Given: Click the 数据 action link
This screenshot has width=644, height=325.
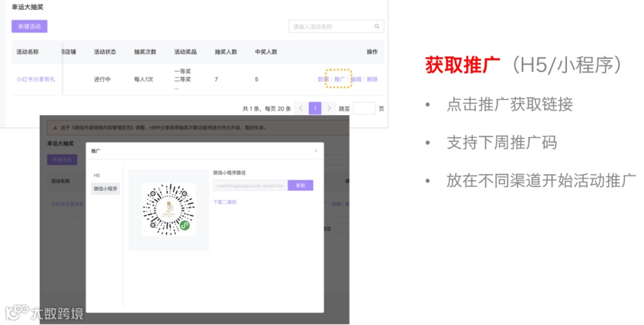Looking at the screenshot, I should coord(323,79).
